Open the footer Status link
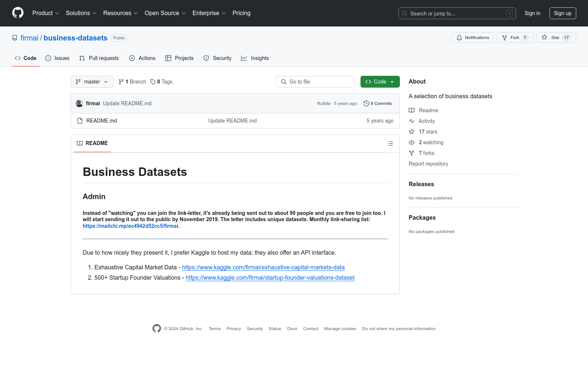This screenshot has height=368, width=588. pyautogui.click(x=275, y=329)
